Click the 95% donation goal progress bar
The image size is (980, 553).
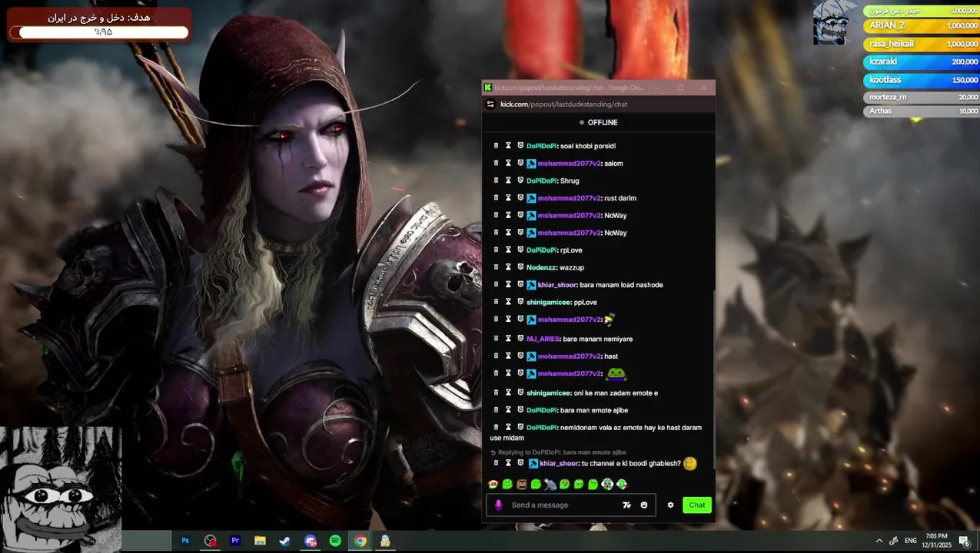103,32
